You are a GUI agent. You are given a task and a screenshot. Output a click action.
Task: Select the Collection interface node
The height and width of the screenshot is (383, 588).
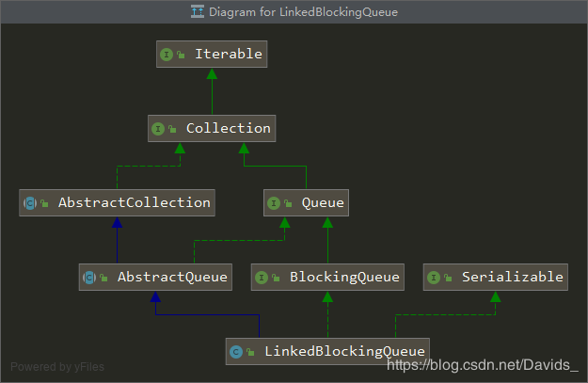point(212,128)
